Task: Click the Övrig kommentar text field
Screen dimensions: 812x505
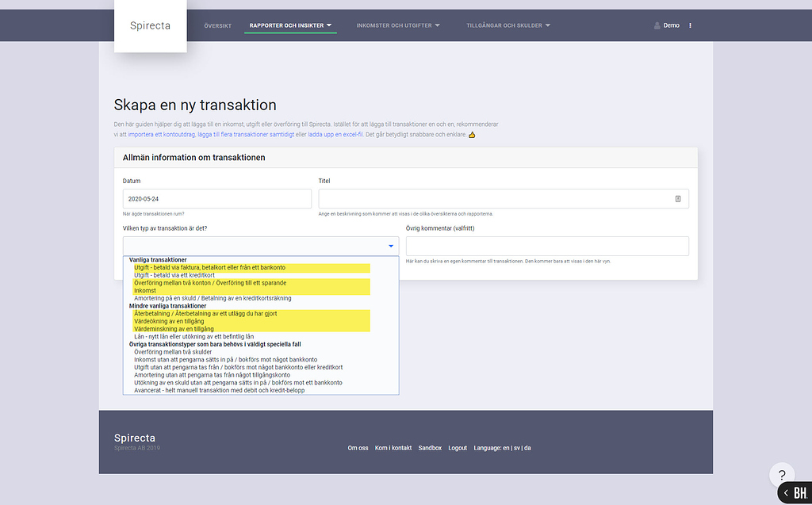Action: [x=546, y=247]
